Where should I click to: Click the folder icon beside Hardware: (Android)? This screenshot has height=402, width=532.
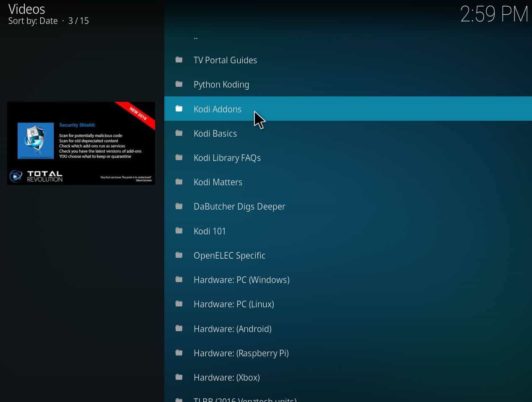[x=179, y=328]
